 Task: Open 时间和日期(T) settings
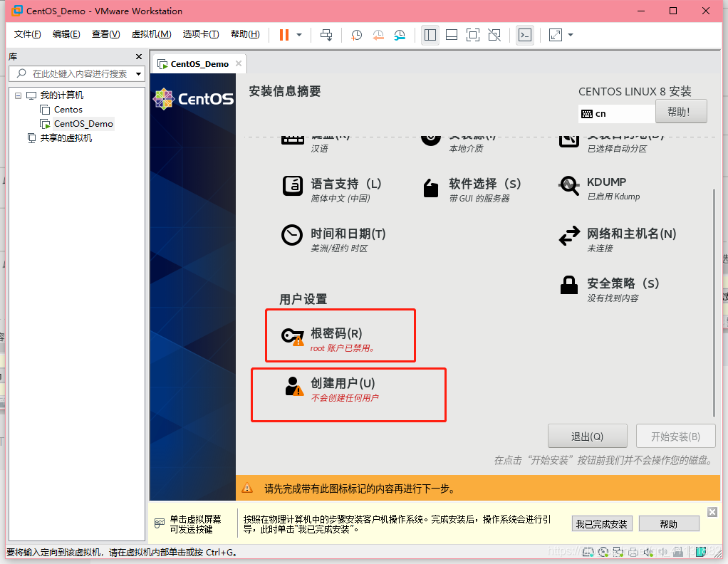[333, 239]
